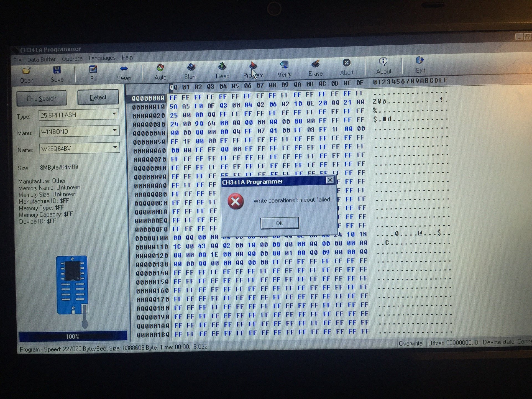Click the Write operations timeout failed message
This screenshot has height=399, width=532.
(x=293, y=200)
